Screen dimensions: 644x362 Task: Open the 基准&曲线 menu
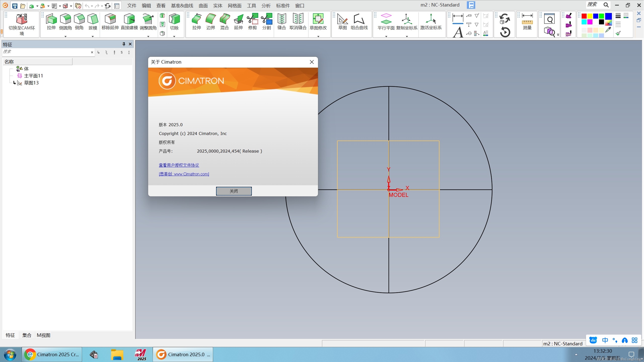coord(182,6)
